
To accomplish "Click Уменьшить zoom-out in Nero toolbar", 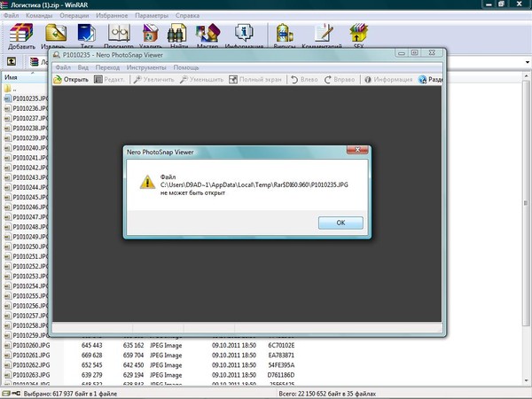I will point(201,80).
